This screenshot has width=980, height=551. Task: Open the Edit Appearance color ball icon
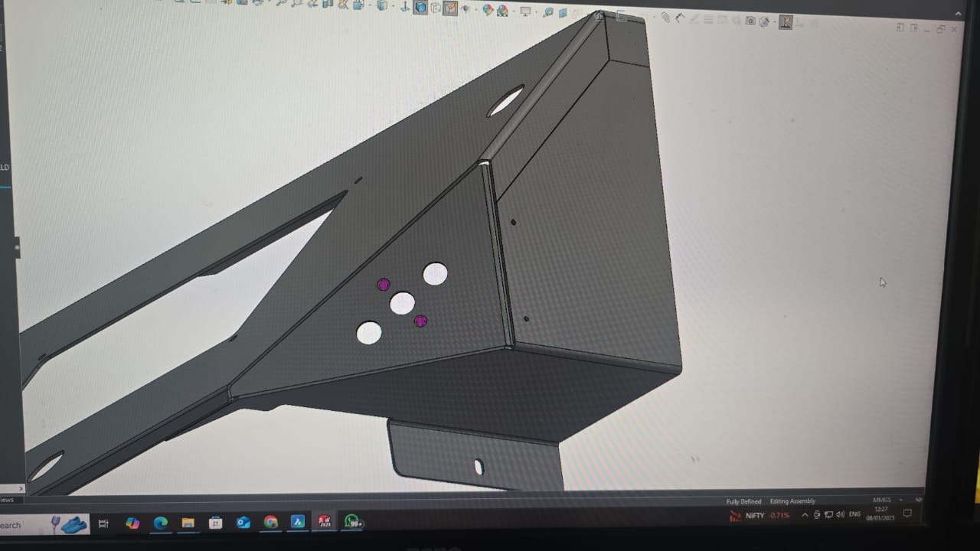pyautogui.click(x=488, y=10)
